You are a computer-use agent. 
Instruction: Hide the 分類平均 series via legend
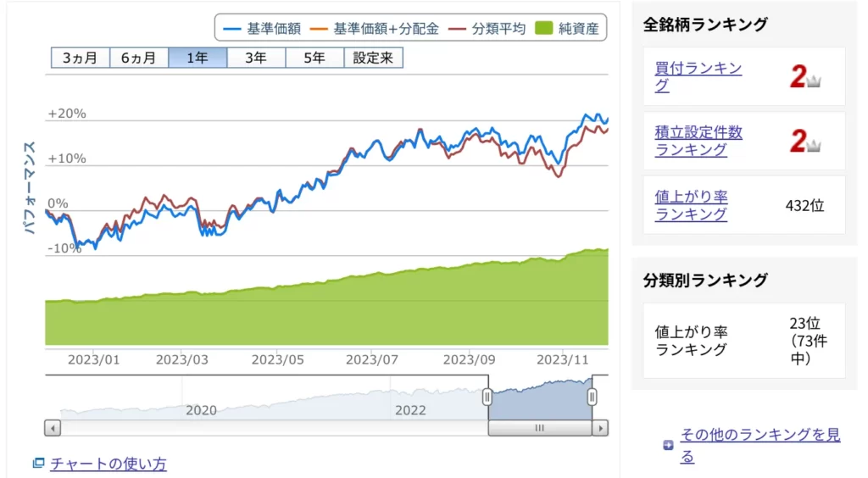(x=489, y=29)
